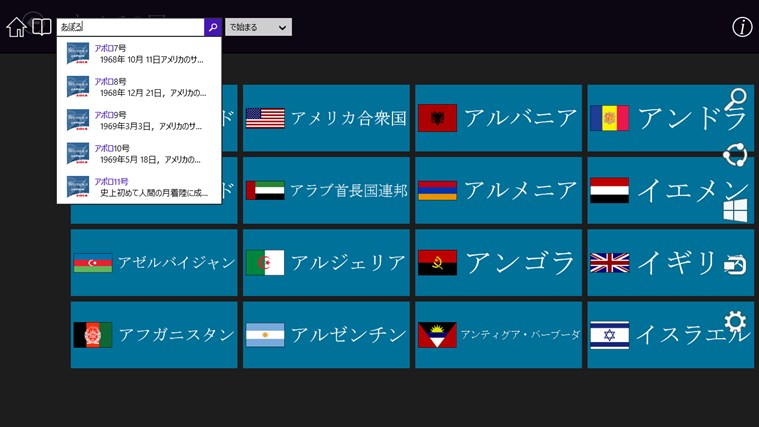Open the Search charm
The width and height of the screenshot is (759, 427).
point(737,98)
